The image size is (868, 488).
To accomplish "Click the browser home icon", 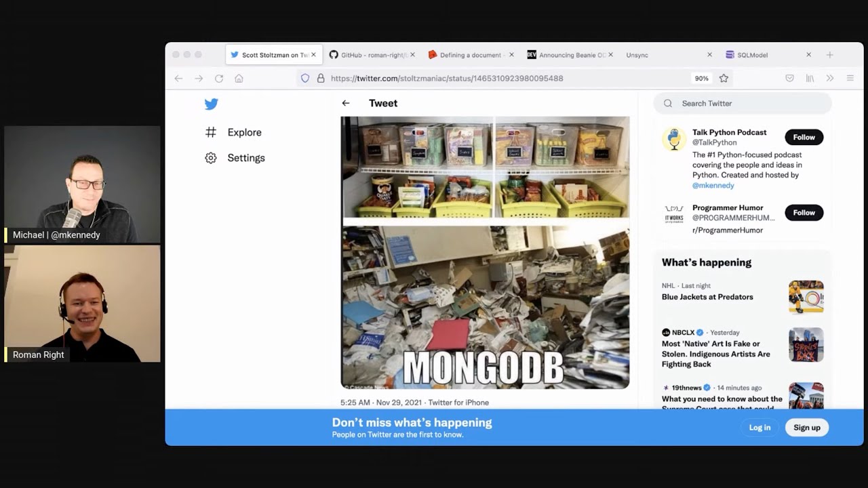I will 239,79.
